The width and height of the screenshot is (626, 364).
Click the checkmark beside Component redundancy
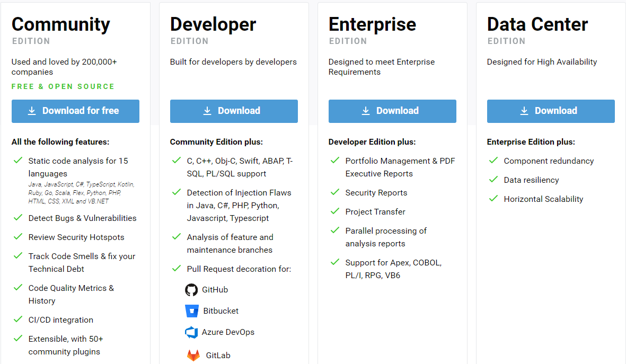(493, 160)
